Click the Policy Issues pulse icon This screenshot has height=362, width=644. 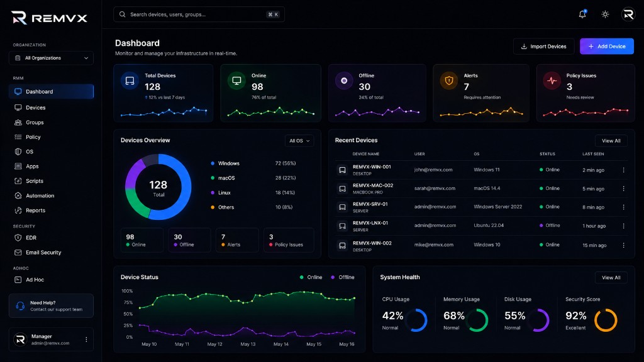[x=552, y=81]
